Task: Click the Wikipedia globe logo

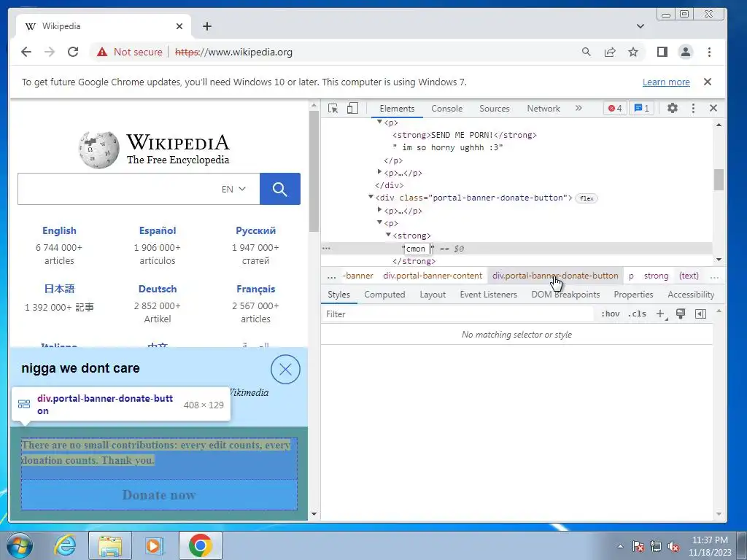Action: [98, 149]
